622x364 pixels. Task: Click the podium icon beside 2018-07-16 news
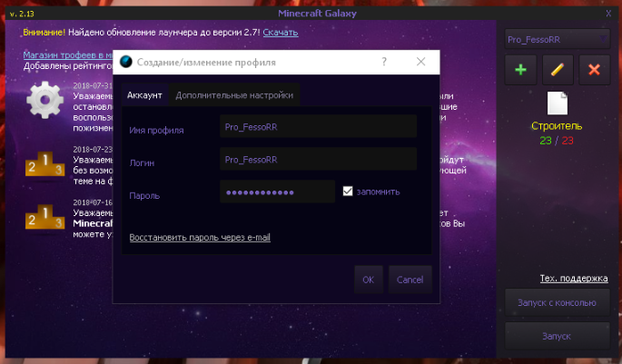coord(44,217)
